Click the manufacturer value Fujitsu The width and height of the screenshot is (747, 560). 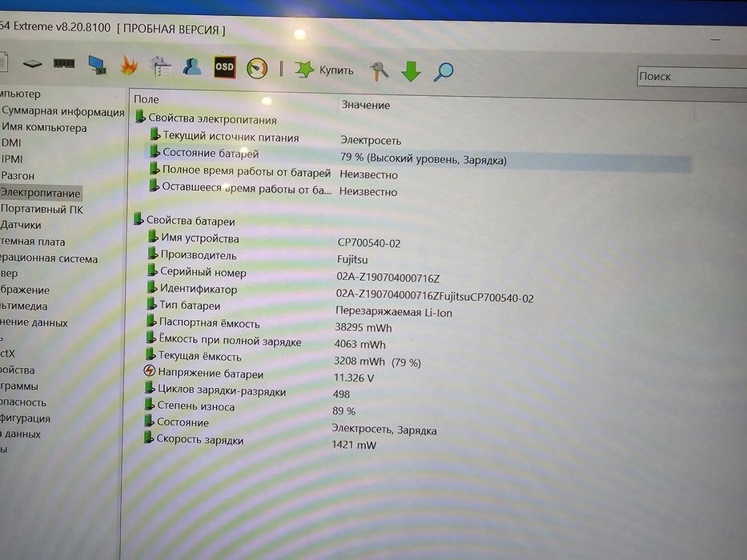tap(352, 259)
